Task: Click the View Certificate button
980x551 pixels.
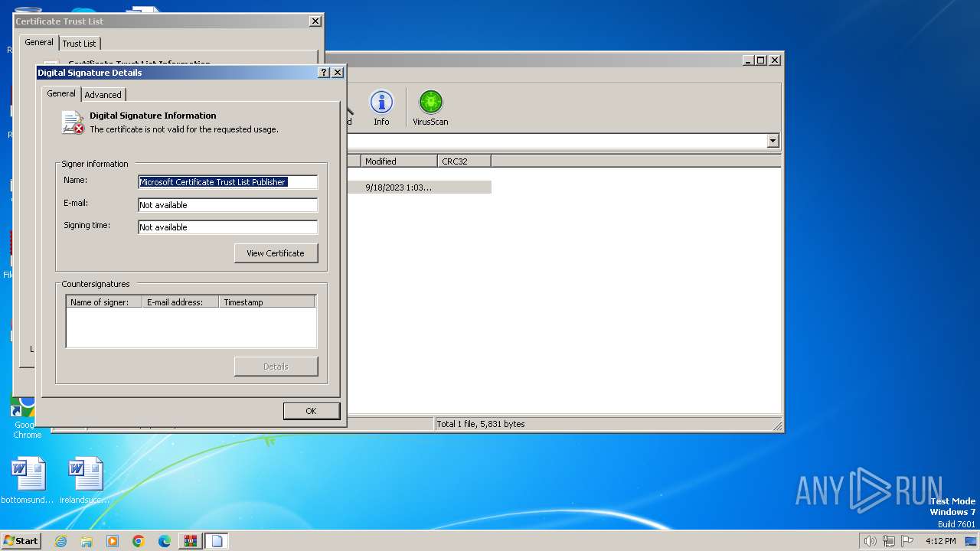Action: [276, 253]
